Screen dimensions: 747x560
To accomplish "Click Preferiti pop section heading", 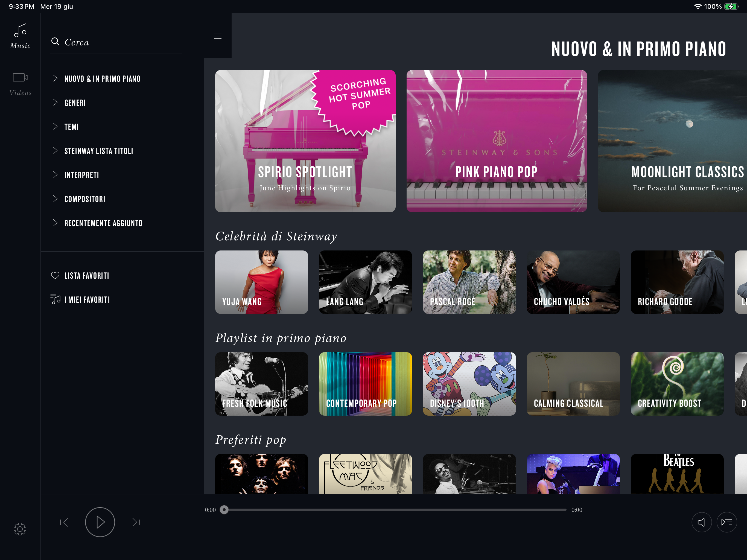I will [251, 440].
